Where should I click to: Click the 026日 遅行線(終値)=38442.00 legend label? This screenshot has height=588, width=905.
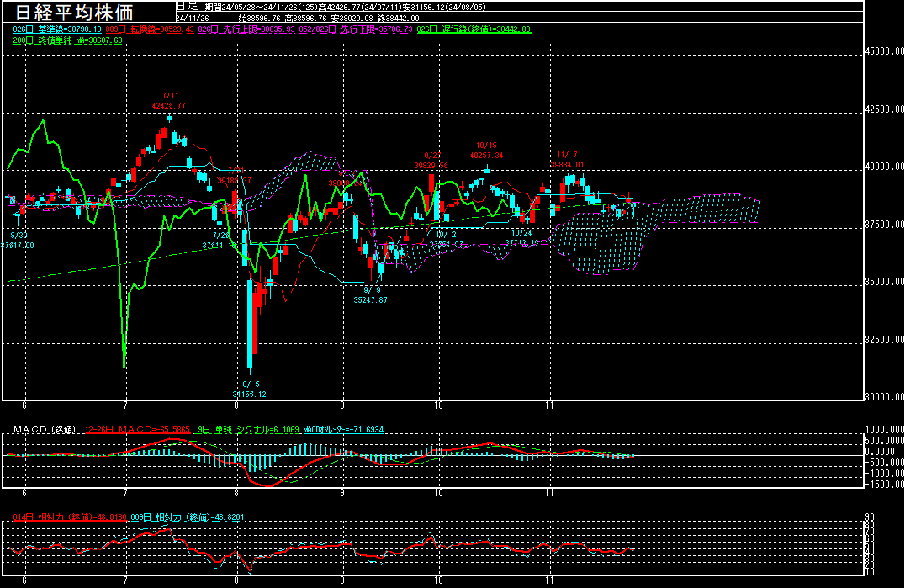(x=474, y=29)
